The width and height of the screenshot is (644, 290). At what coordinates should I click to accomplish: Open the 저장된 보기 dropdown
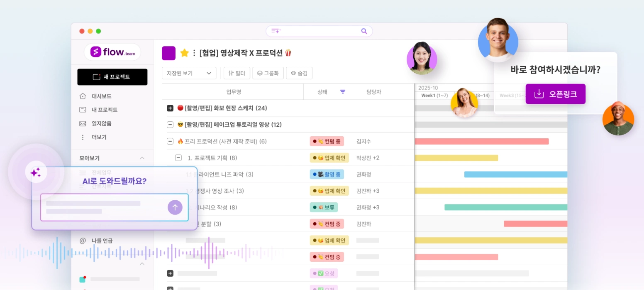point(189,73)
